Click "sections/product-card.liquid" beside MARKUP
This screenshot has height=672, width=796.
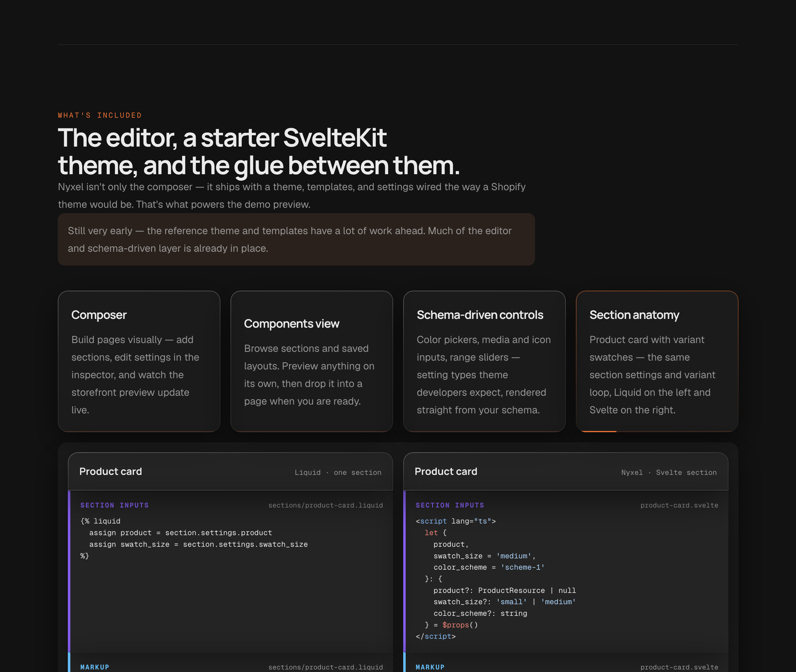[x=325, y=667]
